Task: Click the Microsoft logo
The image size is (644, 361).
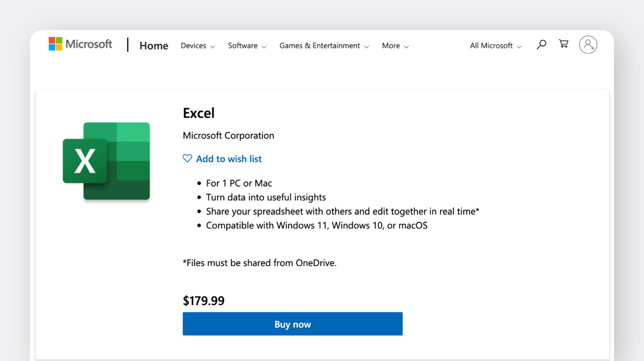Action: click(80, 44)
